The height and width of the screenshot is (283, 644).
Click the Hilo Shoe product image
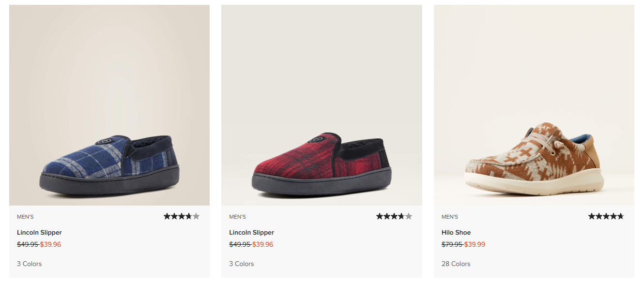point(534,104)
